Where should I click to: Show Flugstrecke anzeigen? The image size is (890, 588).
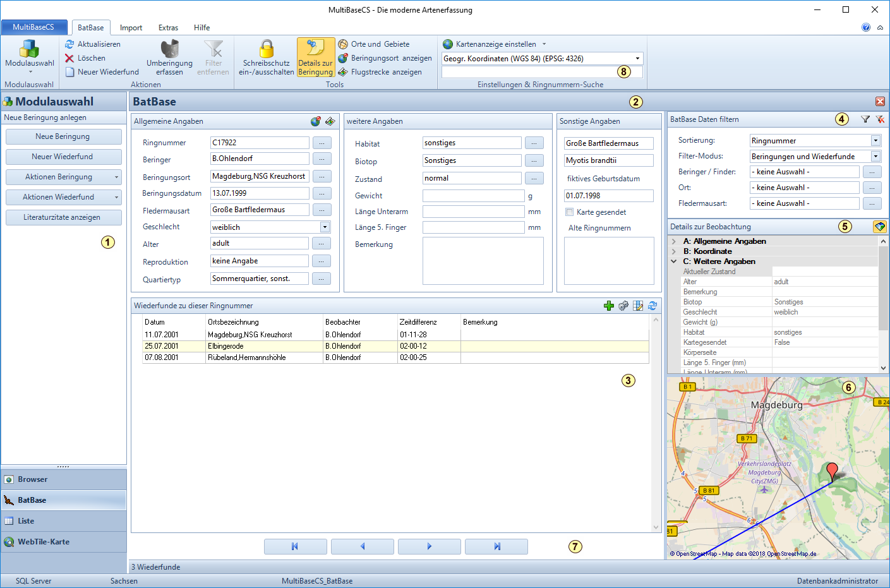pos(380,72)
